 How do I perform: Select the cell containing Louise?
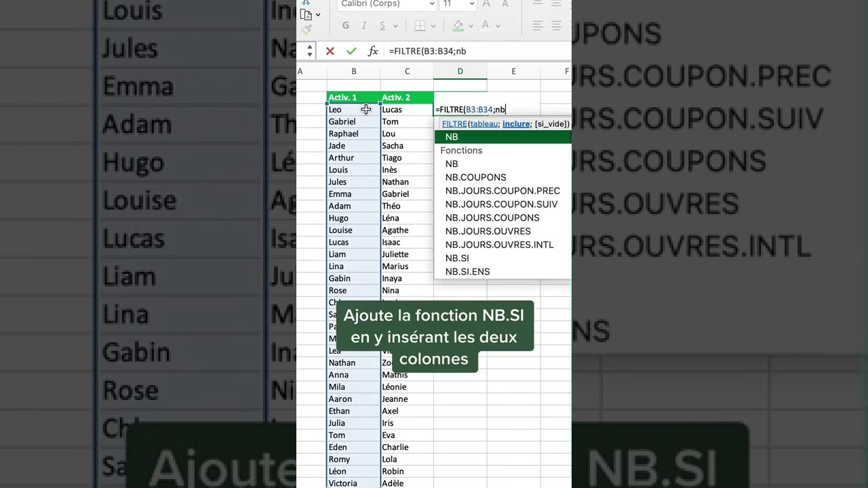pos(353,230)
